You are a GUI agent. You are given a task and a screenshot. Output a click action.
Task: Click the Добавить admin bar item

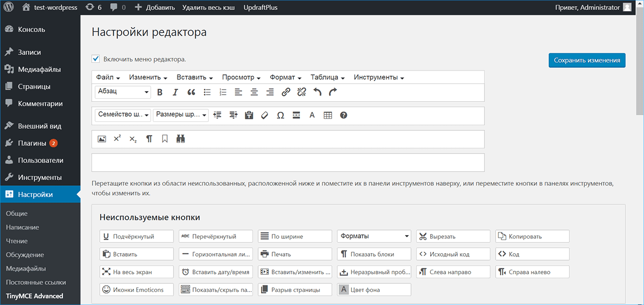pos(155,8)
